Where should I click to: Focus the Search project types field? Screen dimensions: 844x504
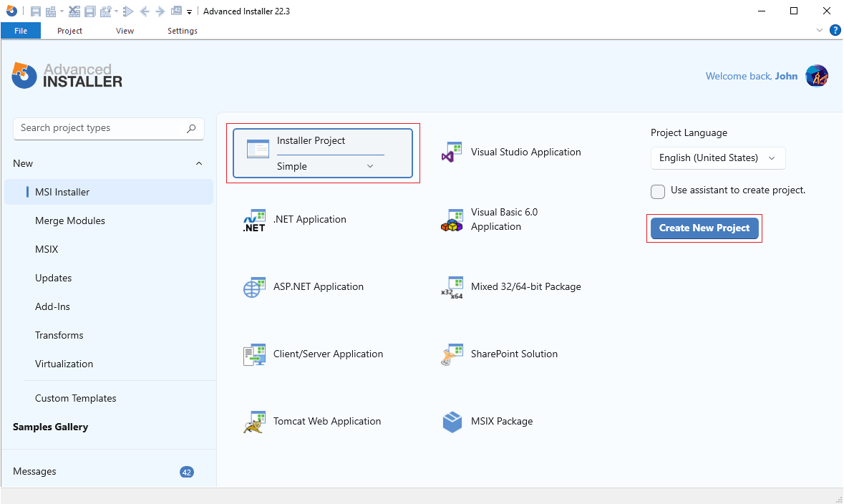109,128
